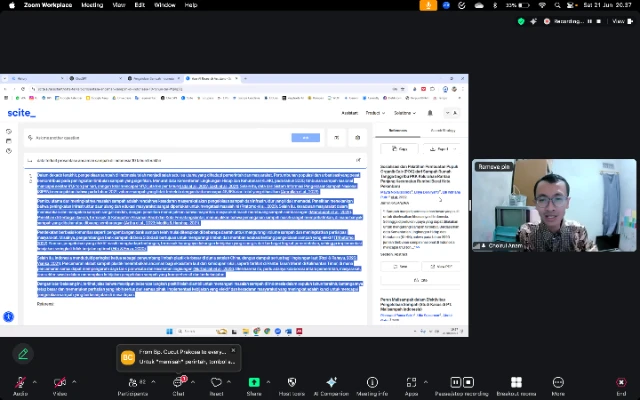Open the chat message from Bp. Cucut Prakosa
Screen dimensions: 640x400
(179, 357)
